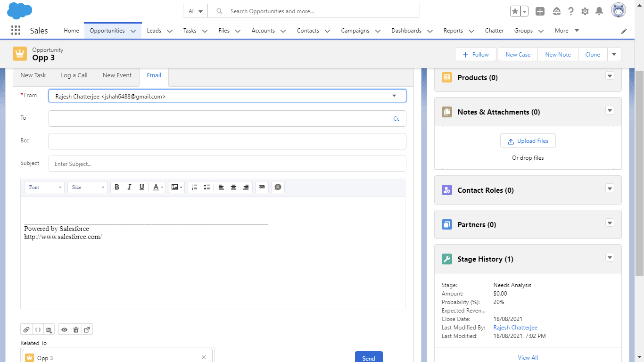The width and height of the screenshot is (644, 362).
Task: Open the Contact Roles list menu
Action: 610,189
